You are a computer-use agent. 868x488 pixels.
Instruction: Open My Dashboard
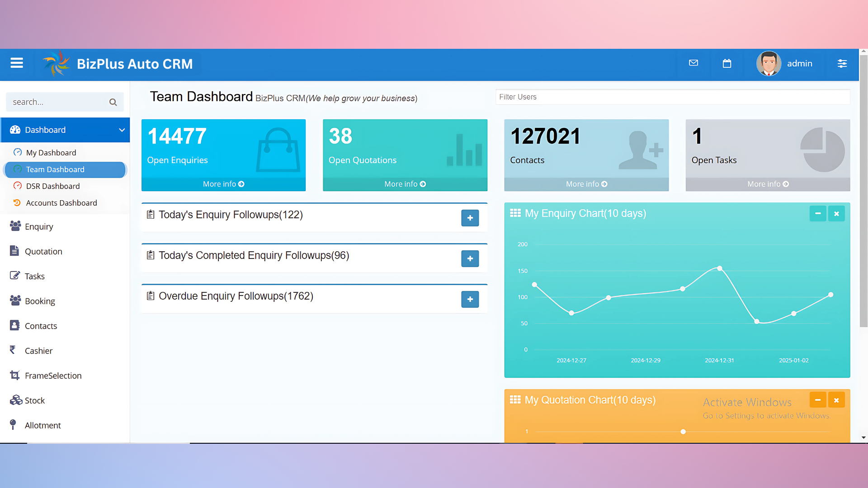tap(51, 153)
